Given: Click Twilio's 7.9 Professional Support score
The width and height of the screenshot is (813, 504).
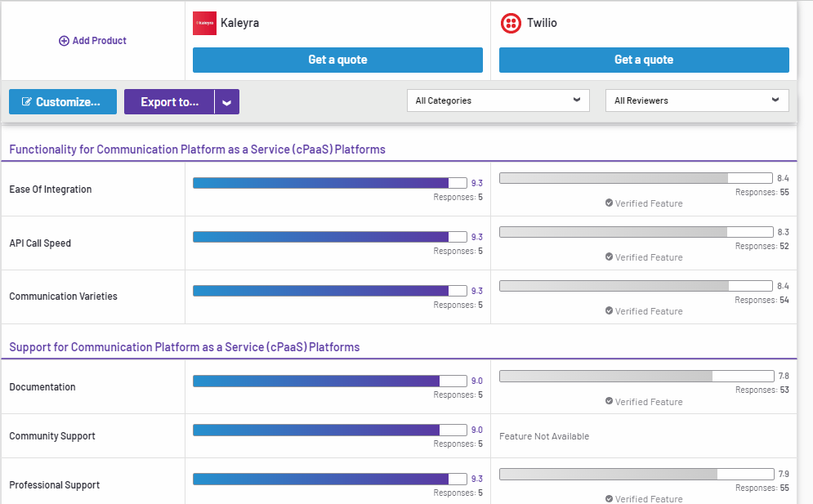Looking at the screenshot, I should [784, 474].
